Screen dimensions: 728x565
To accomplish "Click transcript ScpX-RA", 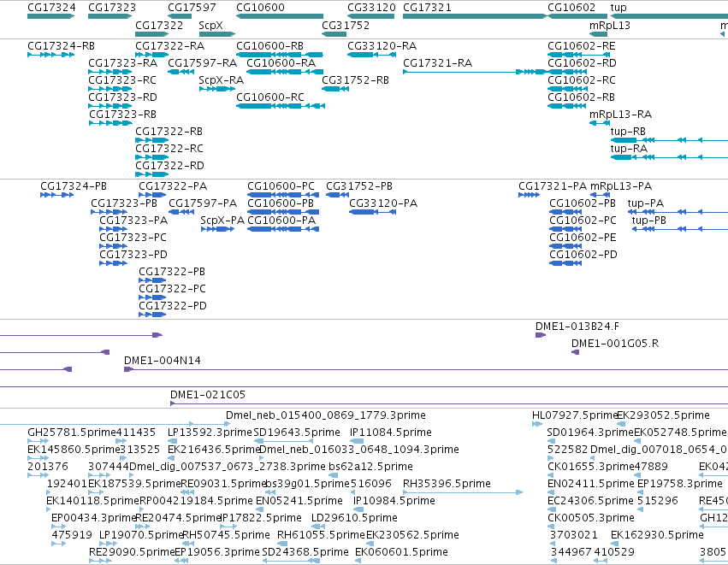I will click(217, 89).
